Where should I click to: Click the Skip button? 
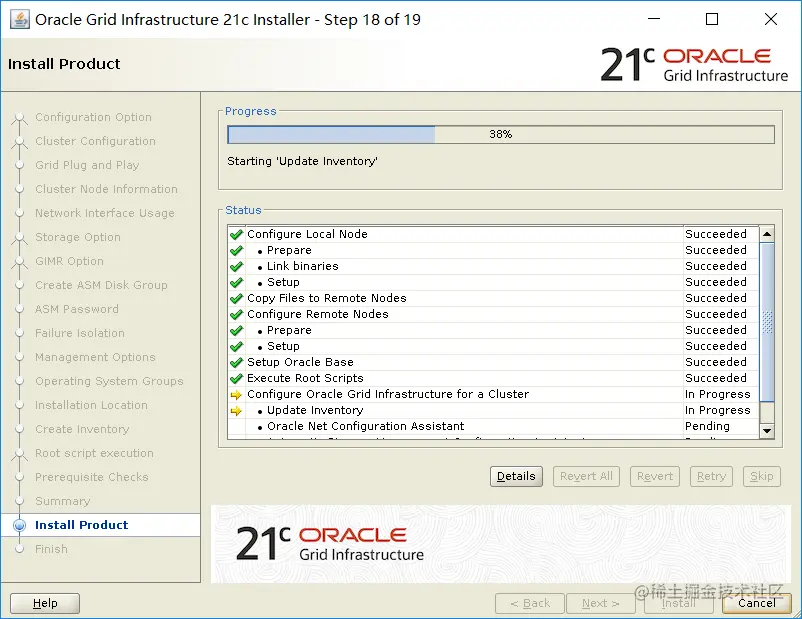[x=762, y=476]
